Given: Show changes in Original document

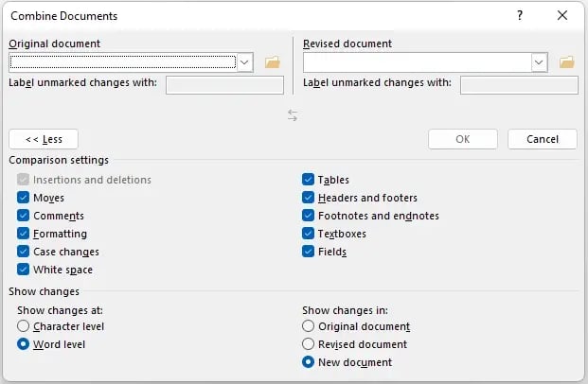Looking at the screenshot, I should click(308, 326).
